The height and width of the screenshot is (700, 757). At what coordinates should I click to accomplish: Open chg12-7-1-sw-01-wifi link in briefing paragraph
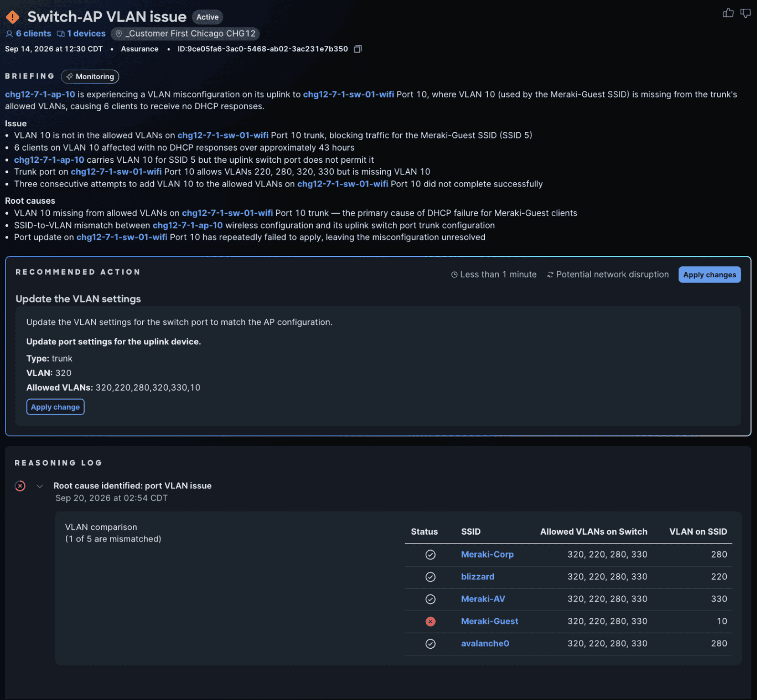tap(348, 94)
